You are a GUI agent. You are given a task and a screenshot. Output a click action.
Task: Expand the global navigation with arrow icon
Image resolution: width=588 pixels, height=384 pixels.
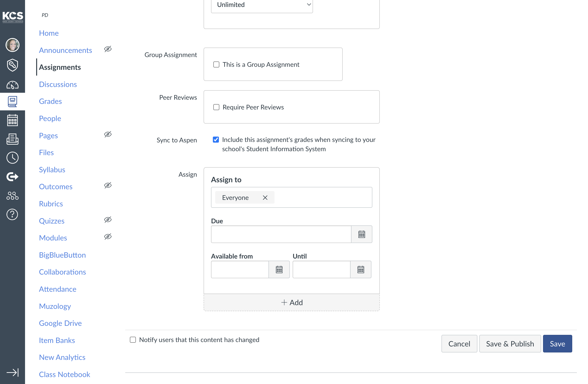12,372
